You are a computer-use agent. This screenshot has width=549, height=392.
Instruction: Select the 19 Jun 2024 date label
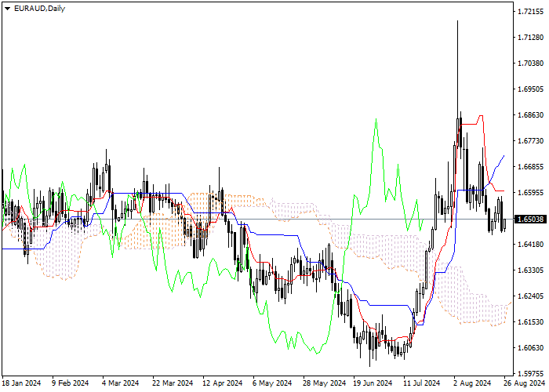[373, 383]
